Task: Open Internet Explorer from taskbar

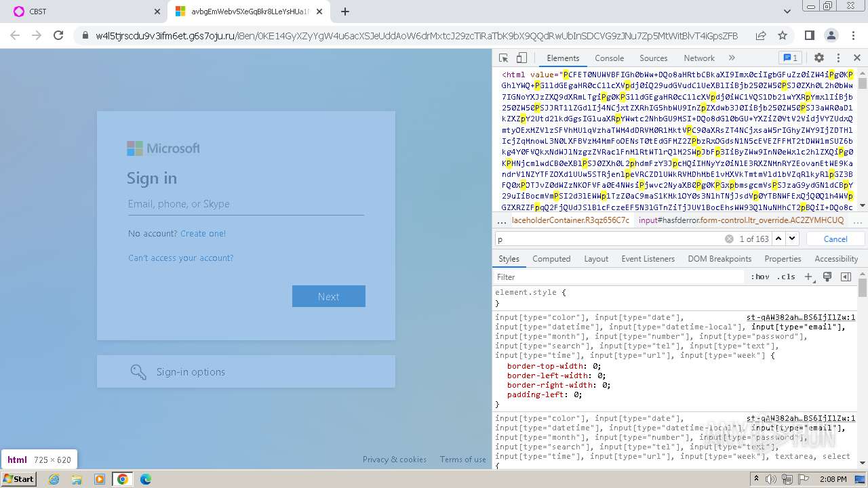Action: 54,479
